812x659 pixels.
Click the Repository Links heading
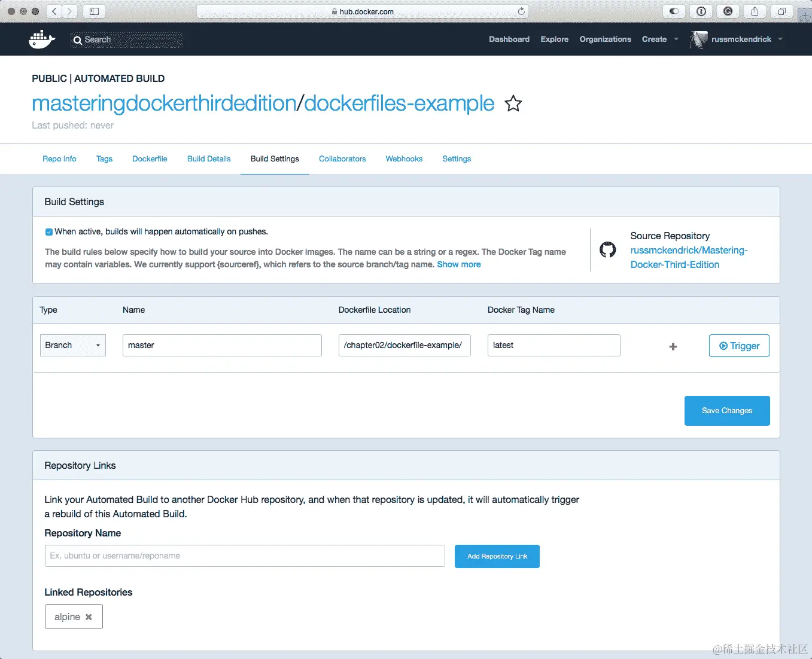point(80,465)
